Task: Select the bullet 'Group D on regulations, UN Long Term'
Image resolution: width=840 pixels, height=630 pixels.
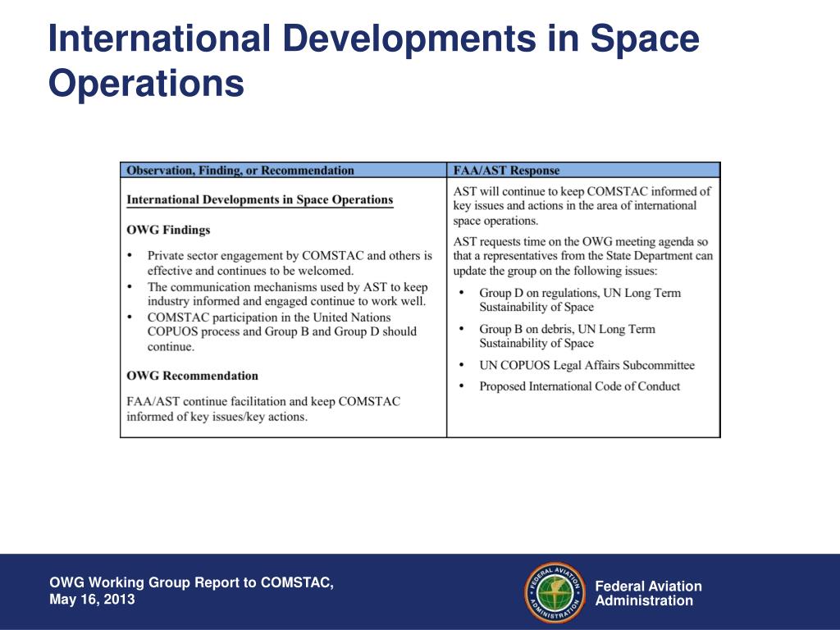Action: click(x=580, y=300)
